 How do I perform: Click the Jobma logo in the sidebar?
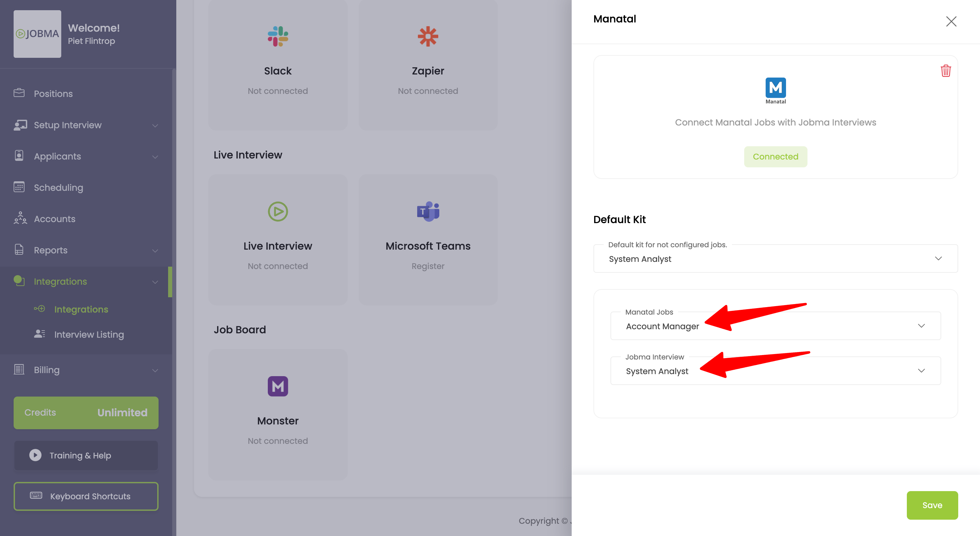(x=37, y=34)
